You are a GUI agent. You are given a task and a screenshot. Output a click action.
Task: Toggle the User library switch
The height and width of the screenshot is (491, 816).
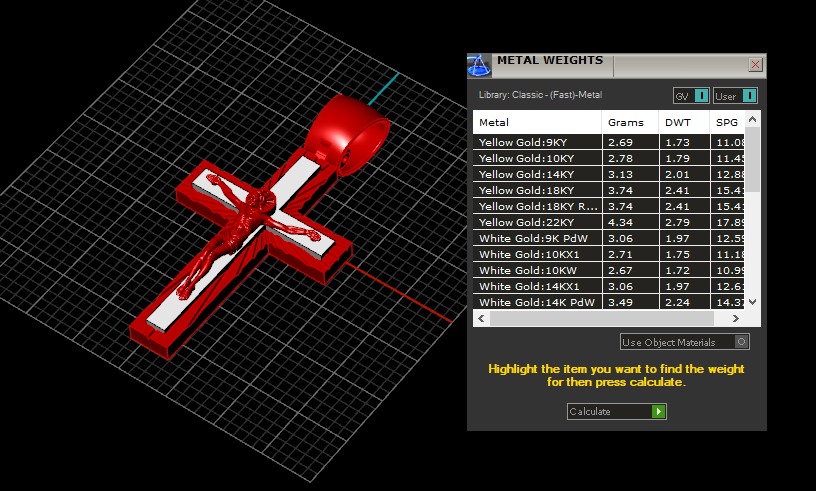coord(735,96)
